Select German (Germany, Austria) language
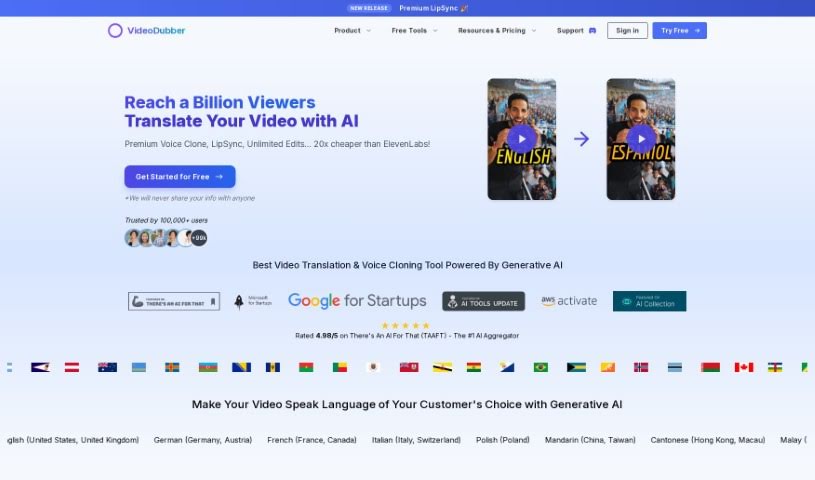 point(203,440)
